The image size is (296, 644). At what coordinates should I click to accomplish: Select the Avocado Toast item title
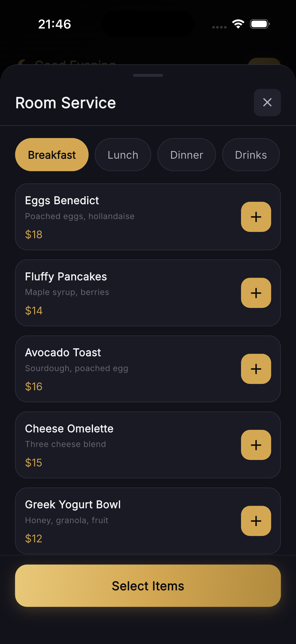point(63,353)
